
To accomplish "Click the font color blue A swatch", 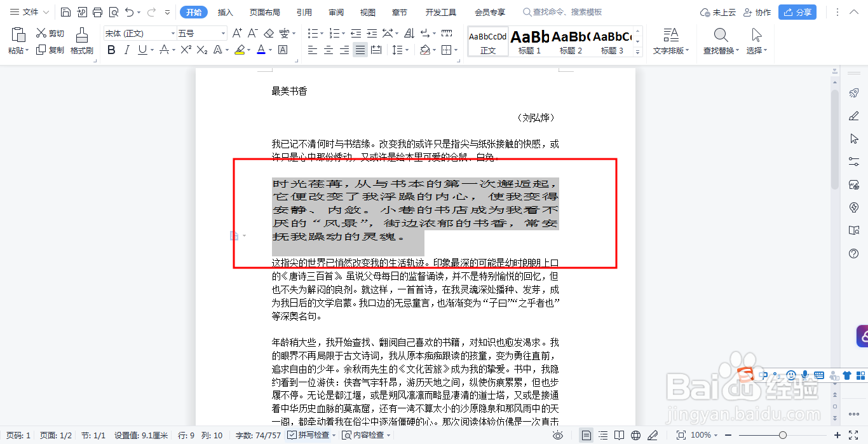I will coord(261,50).
